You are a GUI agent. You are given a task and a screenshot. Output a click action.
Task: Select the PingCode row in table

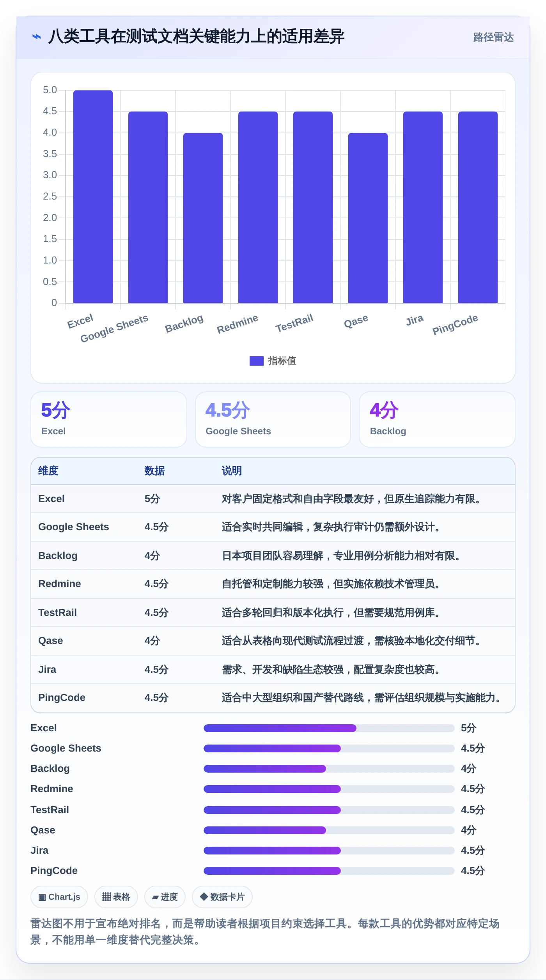pos(273,698)
